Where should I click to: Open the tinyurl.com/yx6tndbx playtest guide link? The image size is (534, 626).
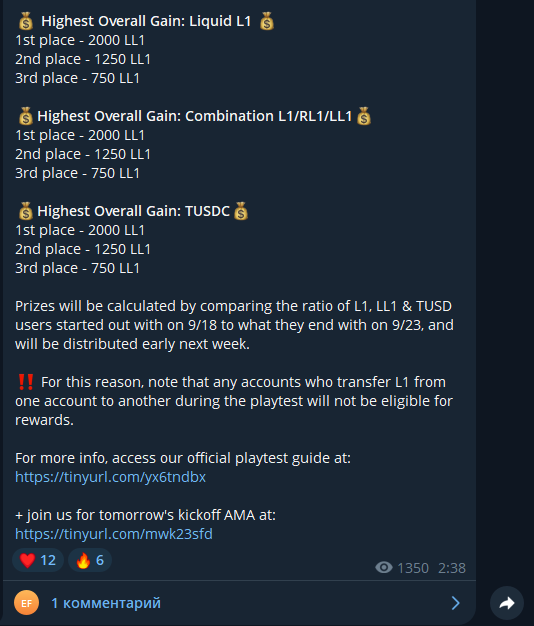(x=111, y=477)
